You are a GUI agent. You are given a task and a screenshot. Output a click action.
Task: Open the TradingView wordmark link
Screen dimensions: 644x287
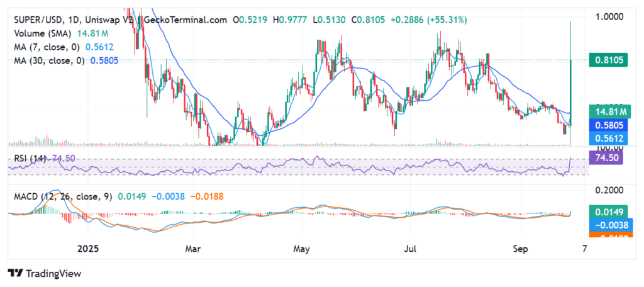[x=53, y=273]
